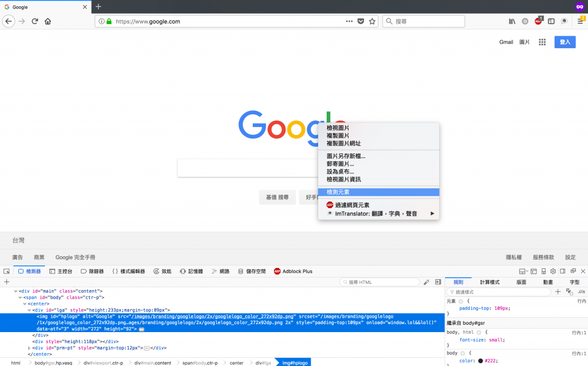
Task: Click the 基德 搜尋 search button
Action: (277, 197)
